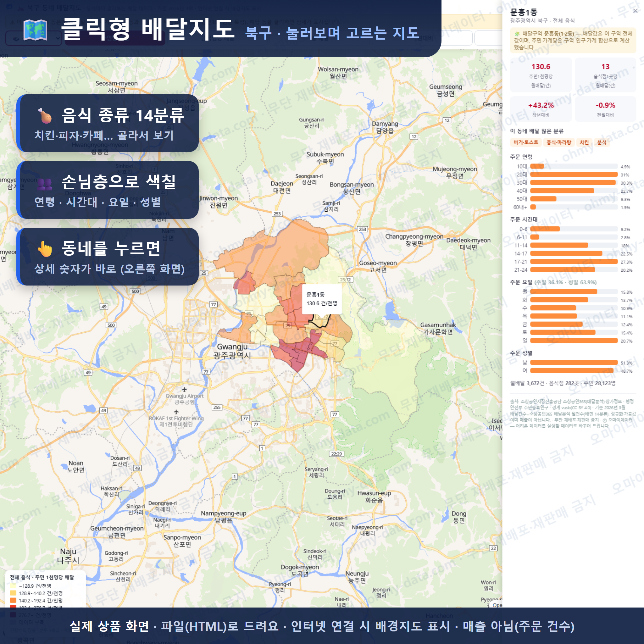Open the 손님층으로 색칠 card
644x644 pixels.
tap(108, 190)
